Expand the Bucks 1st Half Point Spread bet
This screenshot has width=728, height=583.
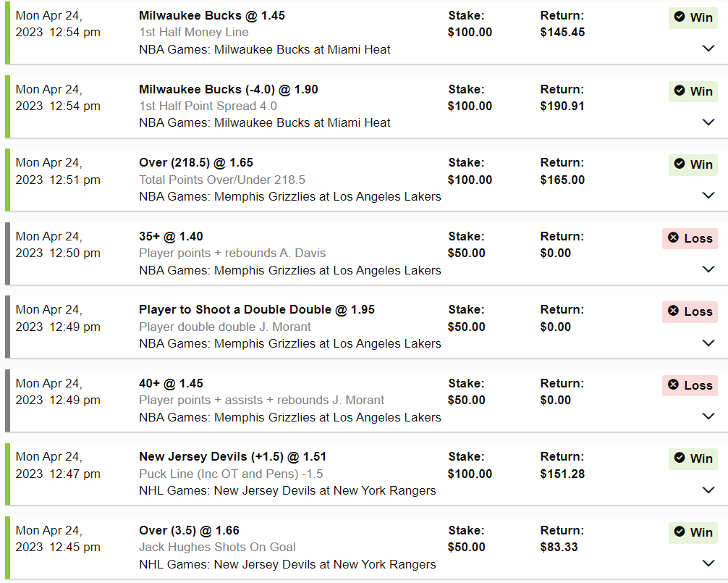click(x=708, y=122)
